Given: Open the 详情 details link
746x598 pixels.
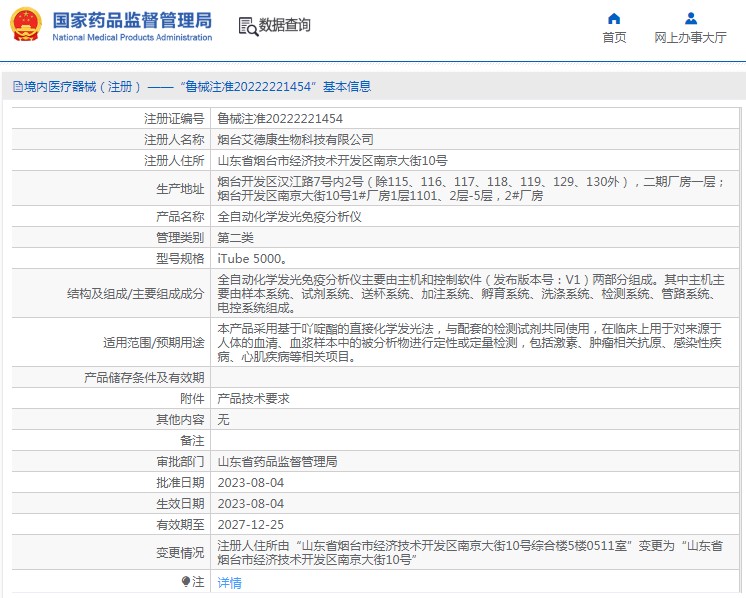Looking at the screenshot, I should coord(229,582).
